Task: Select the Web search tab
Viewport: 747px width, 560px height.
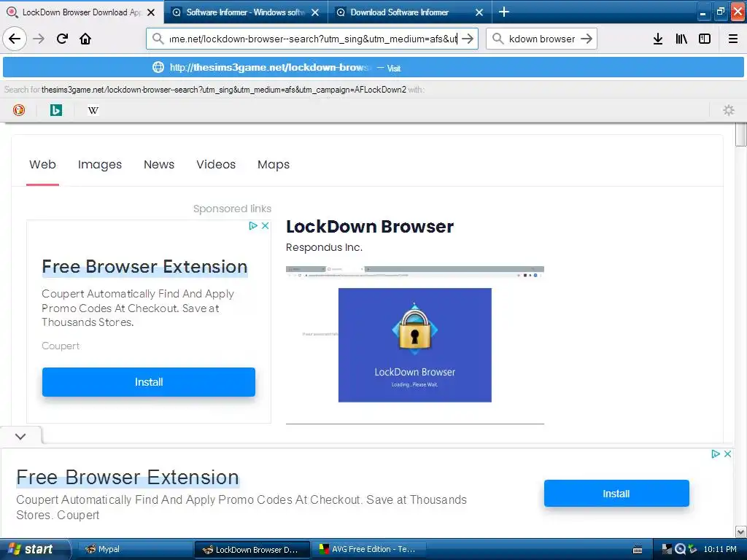Action: tap(42, 164)
